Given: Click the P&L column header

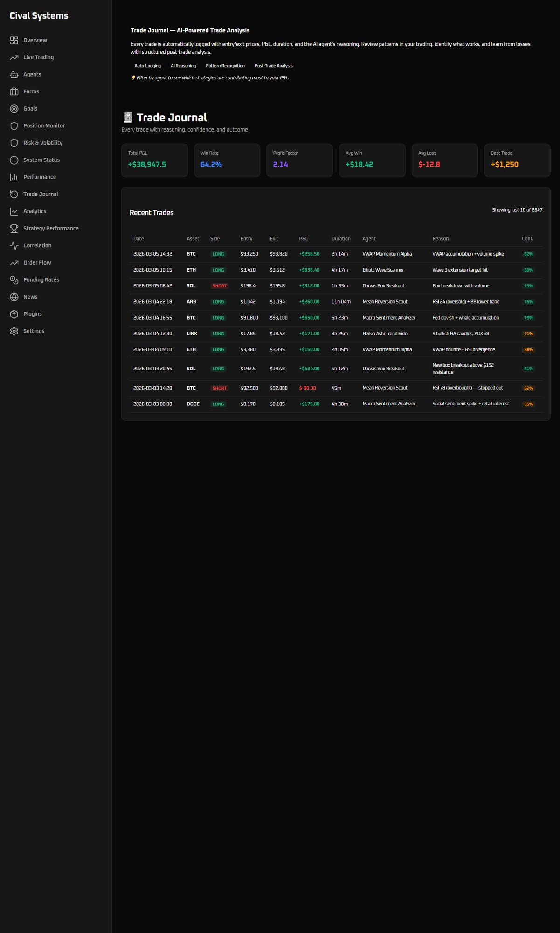Looking at the screenshot, I should 303,239.
